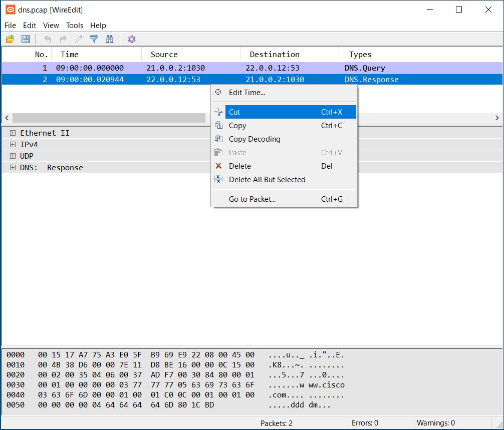Minimize the WireEdit window

click(x=430, y=10)
